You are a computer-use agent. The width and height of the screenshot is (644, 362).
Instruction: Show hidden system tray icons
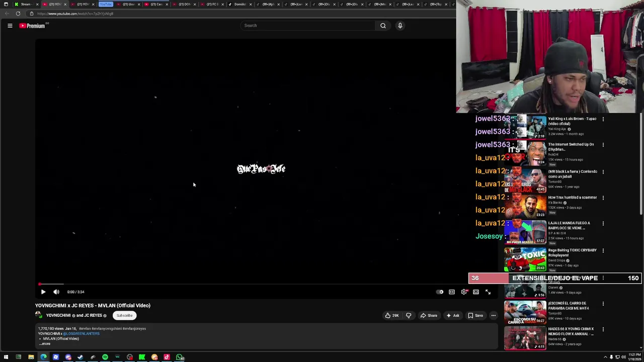pyautogui.click(x=605, y=357)
